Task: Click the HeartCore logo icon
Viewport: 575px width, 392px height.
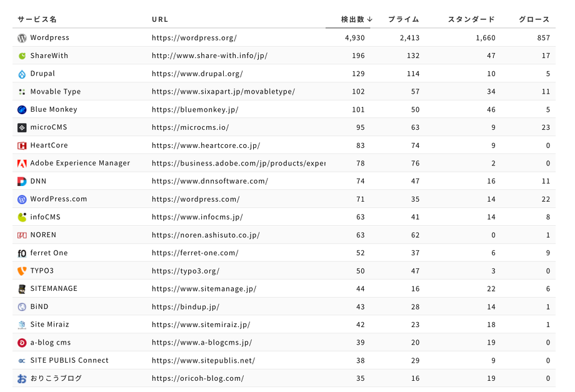Action: click(x=22, y=145)
